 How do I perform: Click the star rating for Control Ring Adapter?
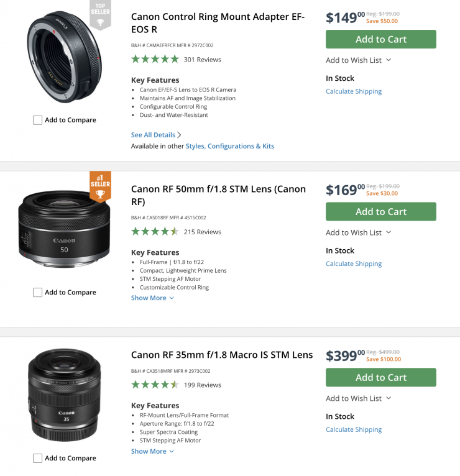click(x=155, y=60)
